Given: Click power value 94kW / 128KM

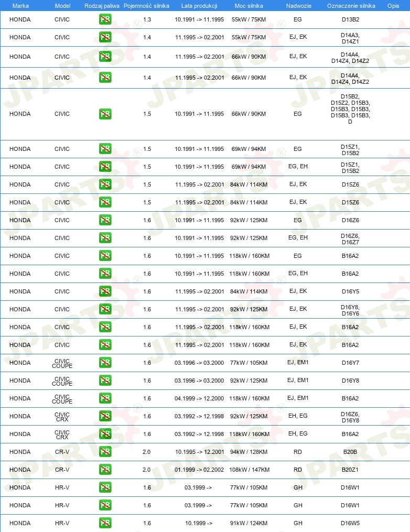Looking at the screenshot, I should [x=249, y=452].
